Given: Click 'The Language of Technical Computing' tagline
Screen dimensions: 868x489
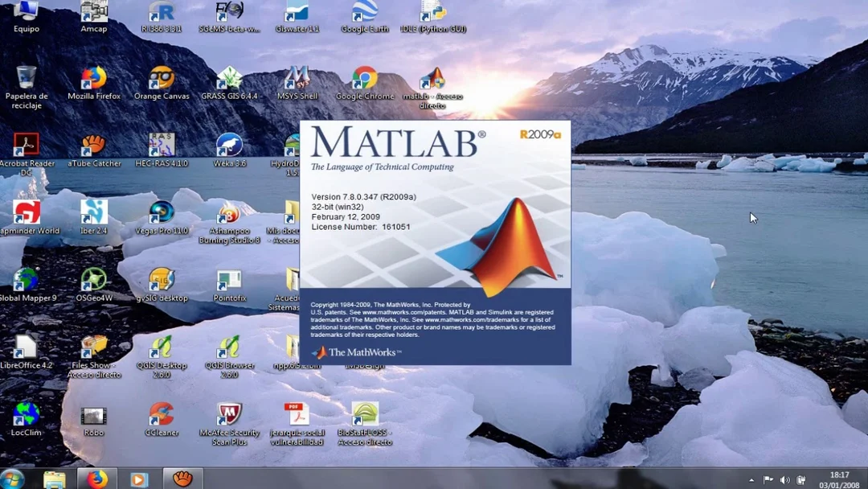Looking at the screenshot, I should (x=382, y=166).
